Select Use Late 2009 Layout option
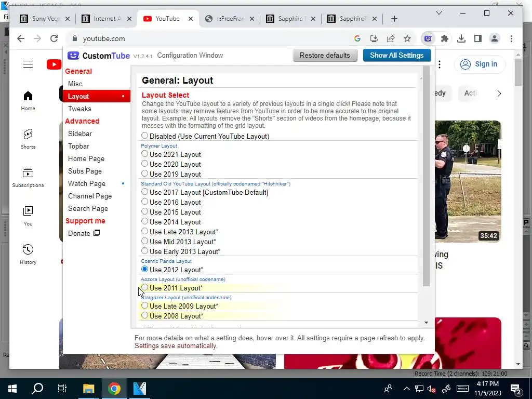 [145, 305]
